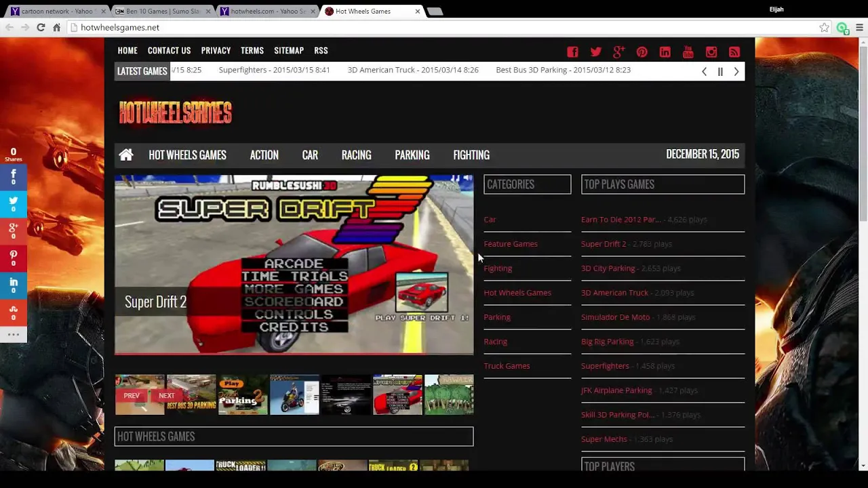Open the Google Plus header icon

(x=618, y=52)
